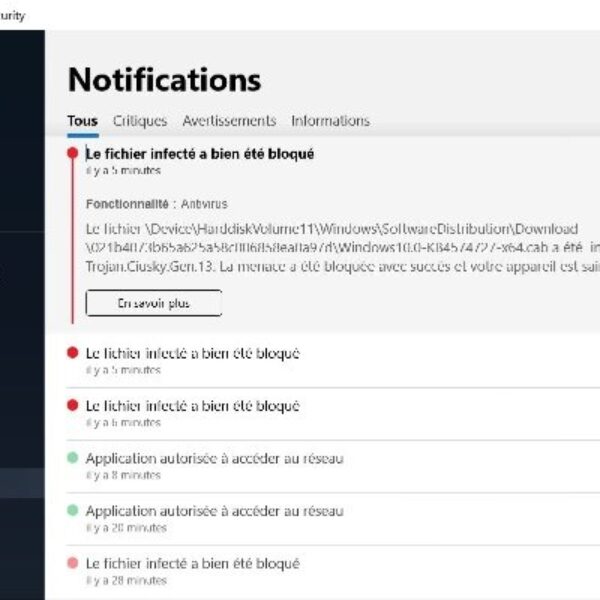Open the Critiques tab
600x600 pixels.
coord(140,121)
